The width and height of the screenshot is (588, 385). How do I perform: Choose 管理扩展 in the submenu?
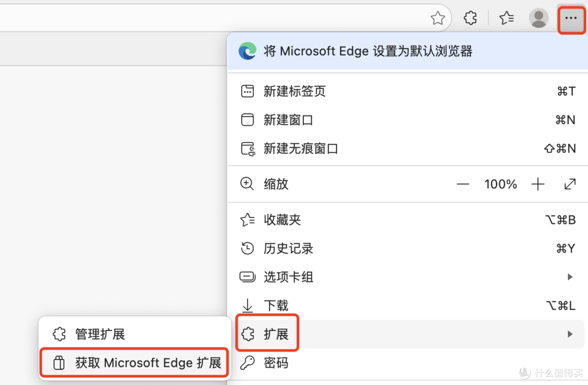point(135,334)
